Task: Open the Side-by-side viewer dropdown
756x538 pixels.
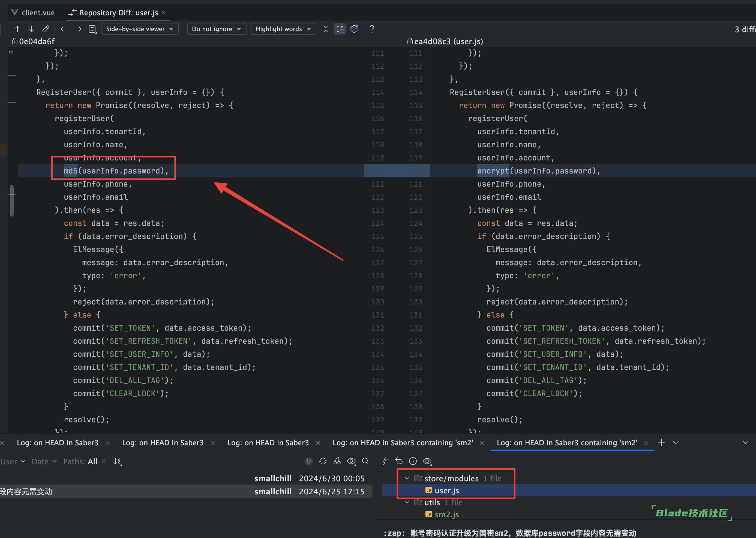Action: tap(140, 29)
